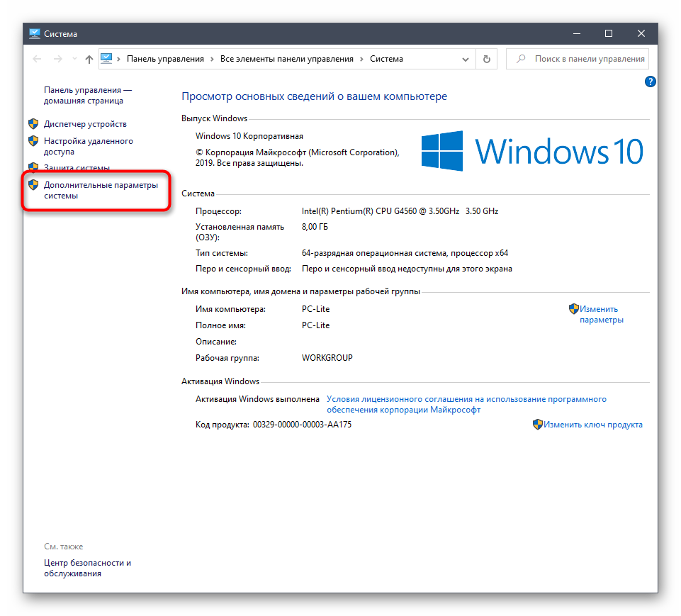Click 'Дополнительные параметры системы' link
This screenshot has height=616, width=681.
[100, 190]
